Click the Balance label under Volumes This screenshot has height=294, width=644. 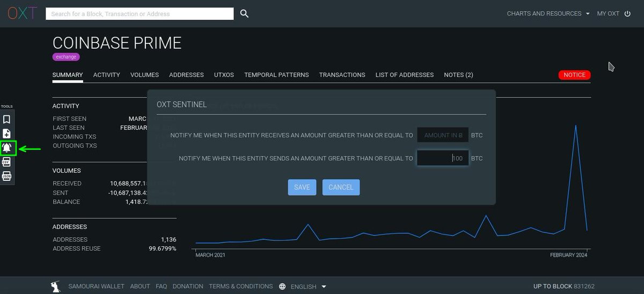[x=67, y=202]
